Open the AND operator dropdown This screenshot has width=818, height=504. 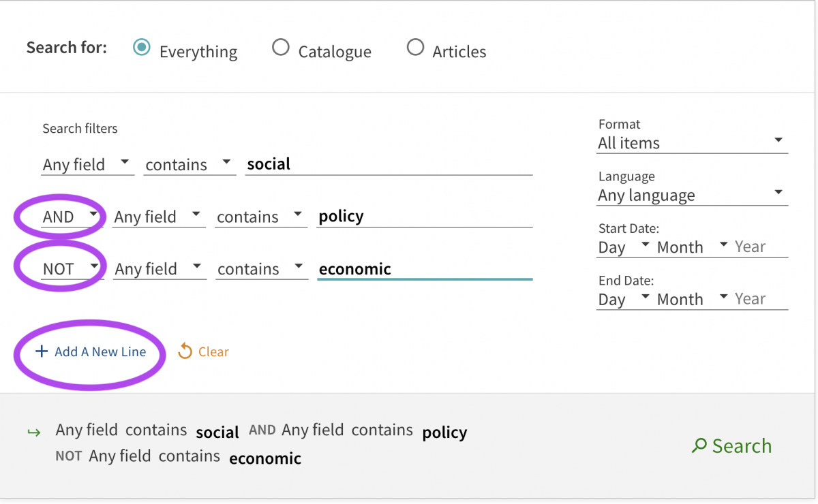pyautogui.click(x=71, y=217)
